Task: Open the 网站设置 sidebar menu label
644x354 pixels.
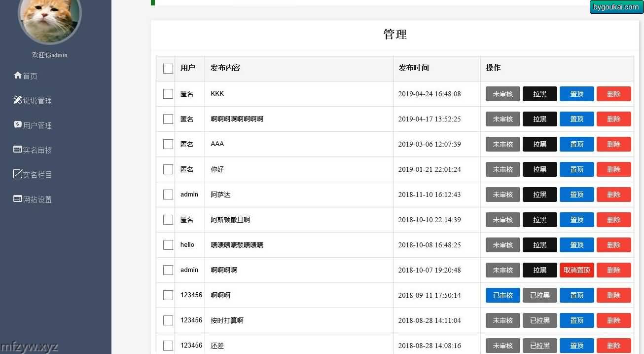Action: click(37, 199)
